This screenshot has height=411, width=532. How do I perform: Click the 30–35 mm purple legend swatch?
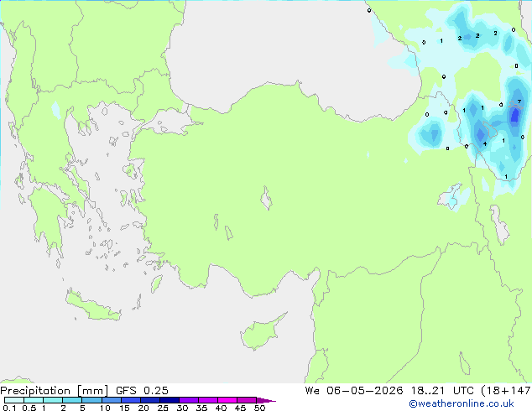tap(188, 400)
